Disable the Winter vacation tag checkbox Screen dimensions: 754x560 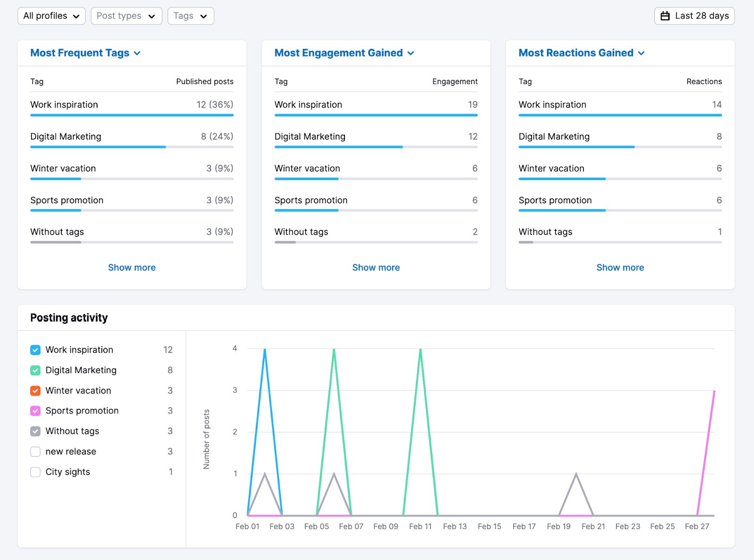click(x=35, y=390)
